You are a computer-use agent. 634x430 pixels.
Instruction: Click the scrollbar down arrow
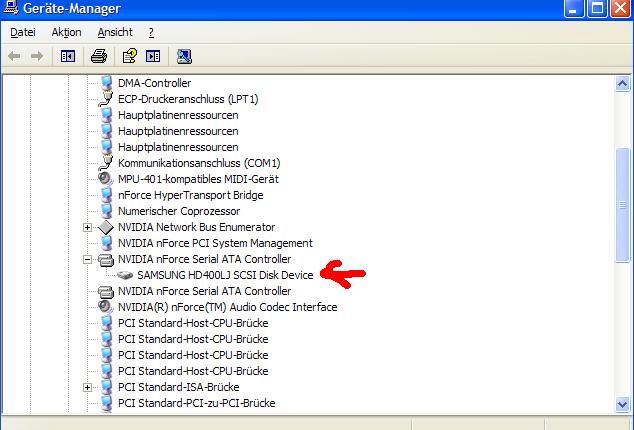coord(622,404)
